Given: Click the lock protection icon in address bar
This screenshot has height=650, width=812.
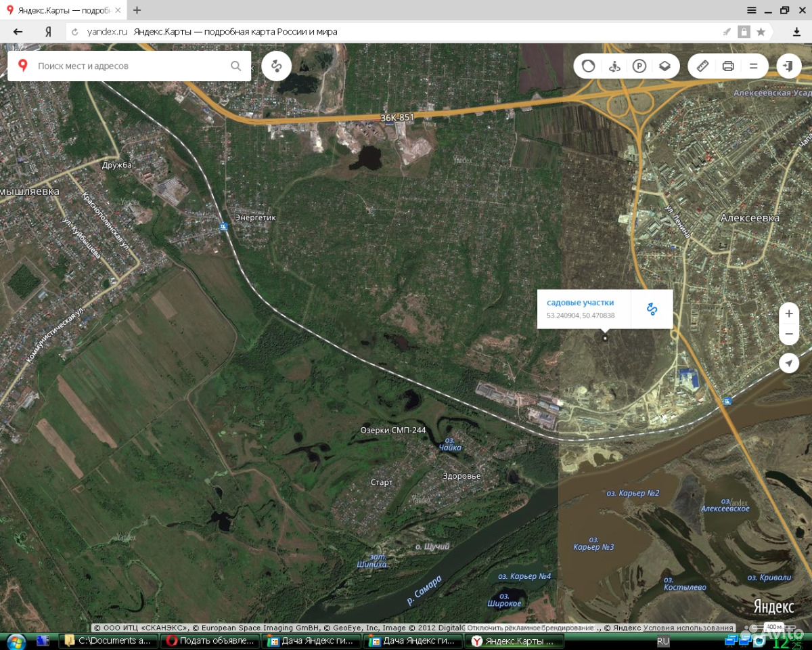Looking at the screenshot, I should pos(744,31).
